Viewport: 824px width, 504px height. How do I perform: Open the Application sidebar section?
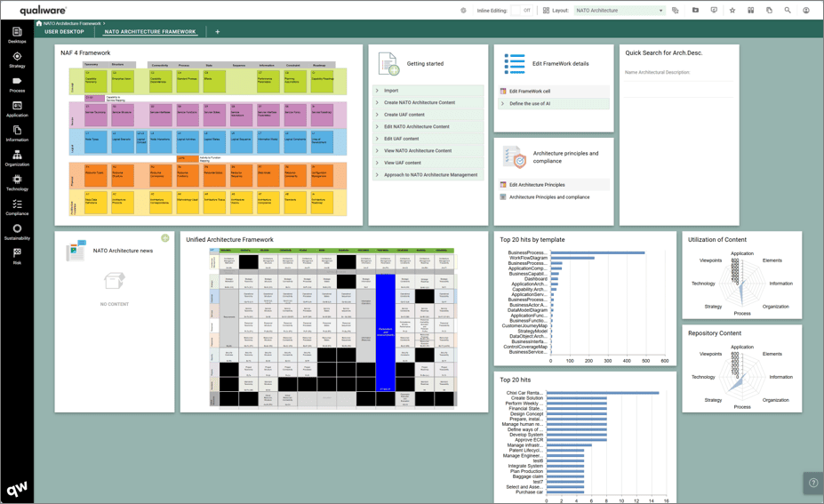[x=17, y=109]
